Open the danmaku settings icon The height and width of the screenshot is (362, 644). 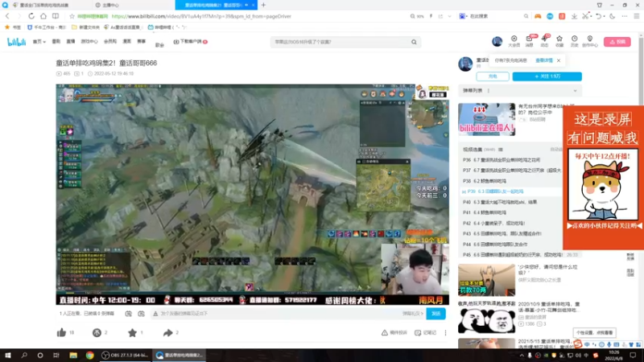coord(142,314)
